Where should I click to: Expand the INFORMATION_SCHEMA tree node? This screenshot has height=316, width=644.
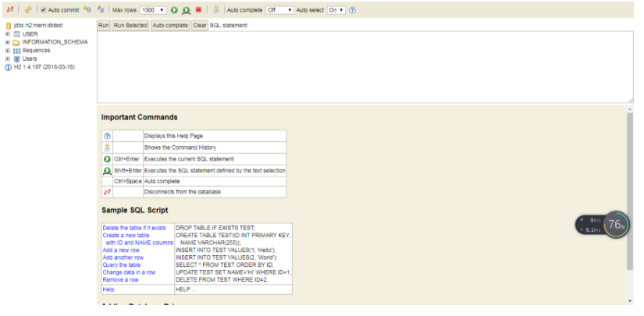[x=7, y=42]
